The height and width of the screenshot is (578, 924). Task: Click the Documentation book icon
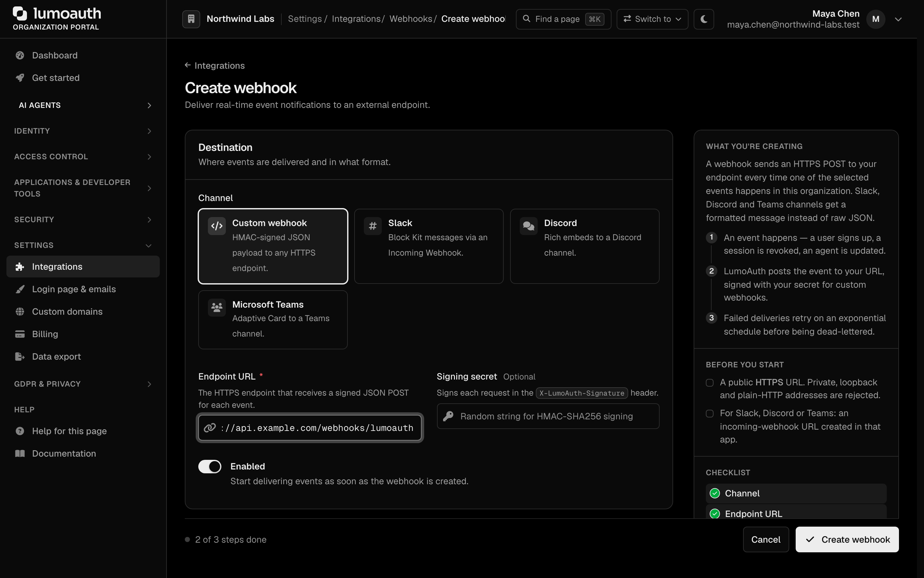click(20, 453)
